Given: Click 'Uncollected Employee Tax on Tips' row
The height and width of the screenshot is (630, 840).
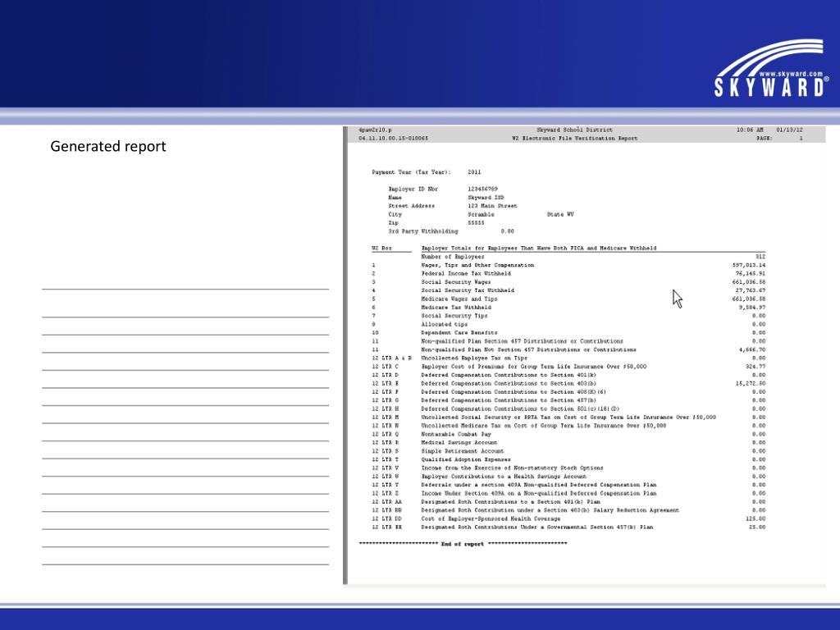Looking at the screenshot, I should click(568, 358).
